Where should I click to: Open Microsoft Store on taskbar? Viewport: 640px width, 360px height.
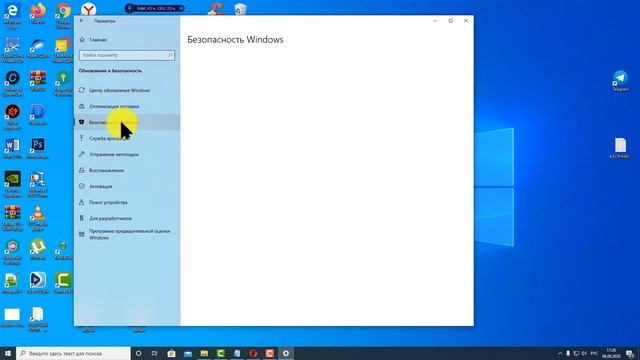[x=171, y=353]
